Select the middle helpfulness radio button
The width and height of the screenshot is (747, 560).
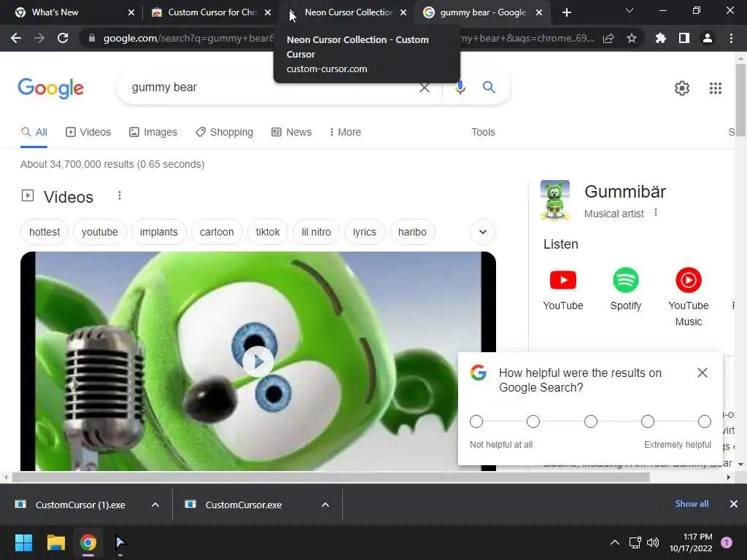[591, 421]
